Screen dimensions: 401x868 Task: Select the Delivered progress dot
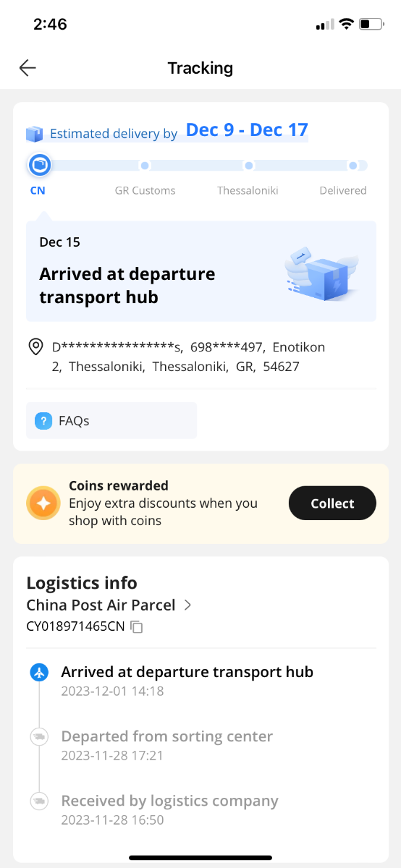click(353, 166)
